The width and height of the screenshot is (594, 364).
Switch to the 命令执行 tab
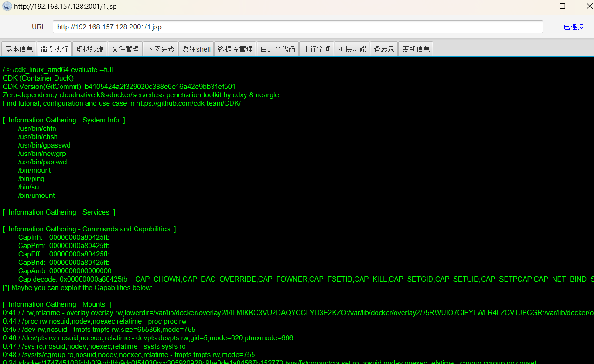pyautogui.click(x=55, y=49)
